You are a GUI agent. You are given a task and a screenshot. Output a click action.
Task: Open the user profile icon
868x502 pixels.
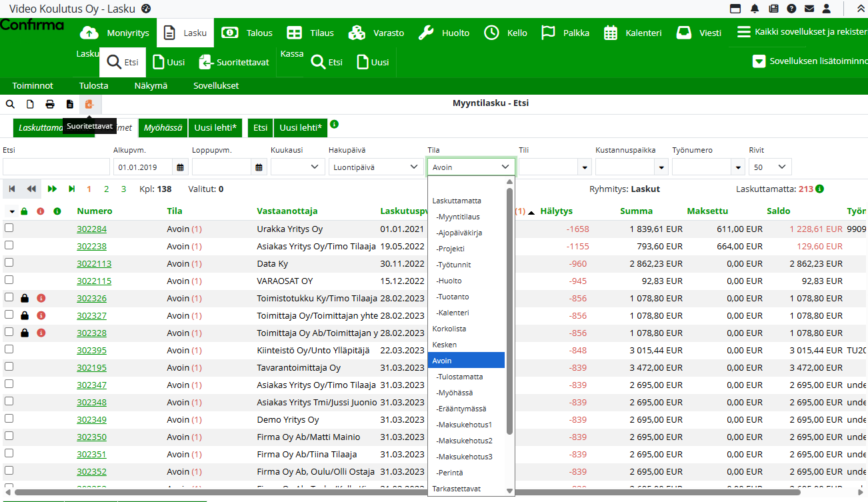pyautogui.click(x=827, y=9)
